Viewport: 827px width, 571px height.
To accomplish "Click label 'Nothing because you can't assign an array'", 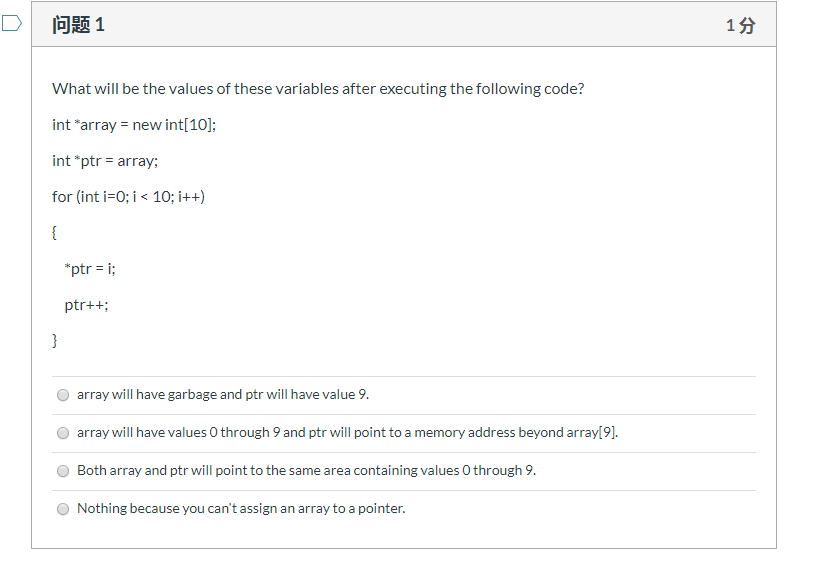I will (241, 508).
